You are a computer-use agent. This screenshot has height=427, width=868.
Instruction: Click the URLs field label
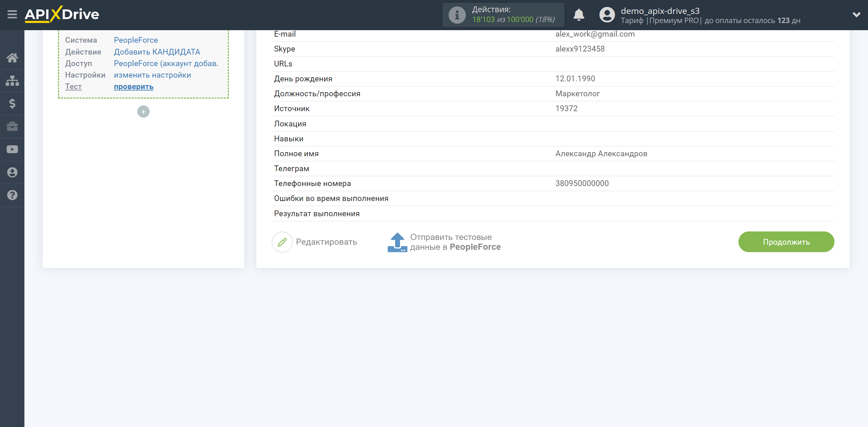283,64
